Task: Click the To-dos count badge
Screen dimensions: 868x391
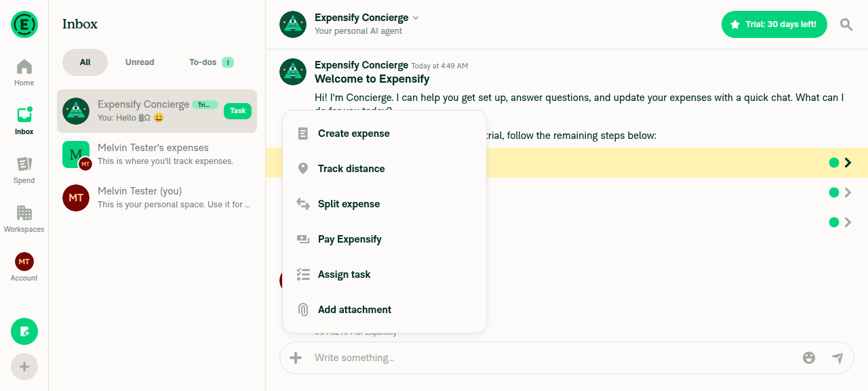Action: pyautogui.click(x=228, y=62)
